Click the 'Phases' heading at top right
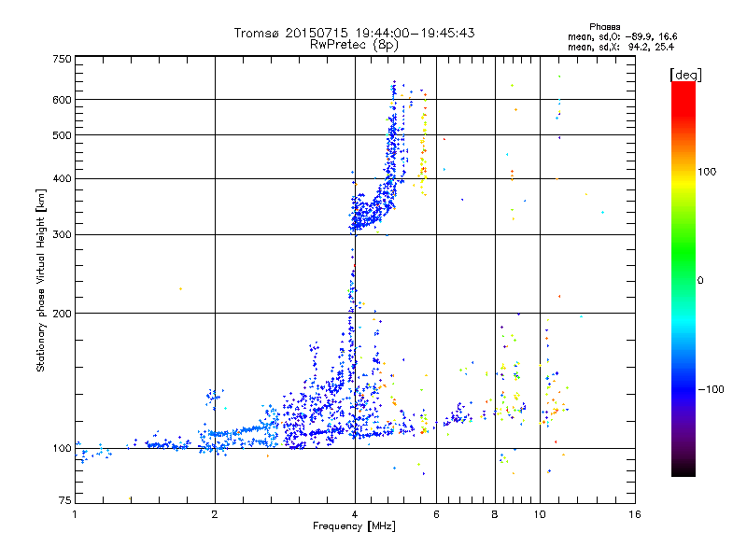The height and width of the screenshot is (560, 747). (x=604, y=27)
